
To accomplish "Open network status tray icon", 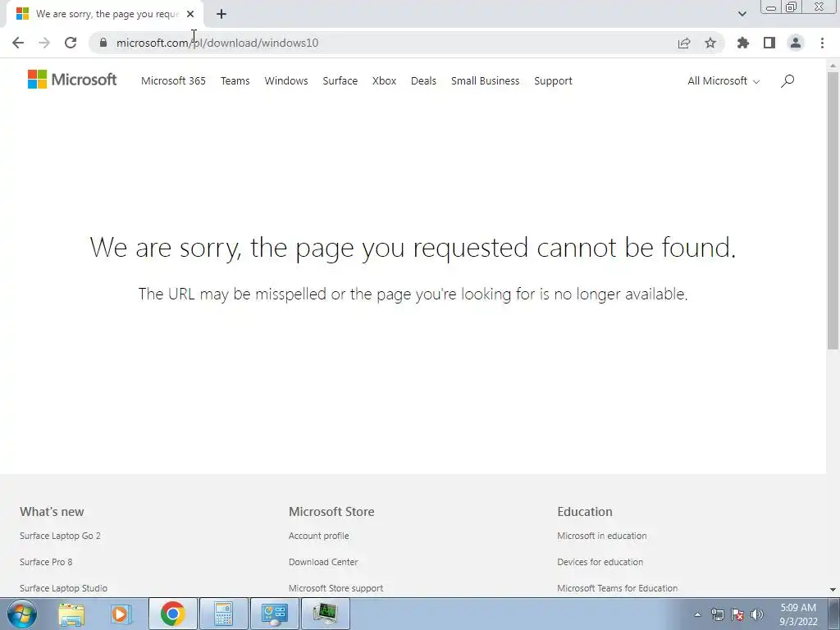I will [717, 614].
